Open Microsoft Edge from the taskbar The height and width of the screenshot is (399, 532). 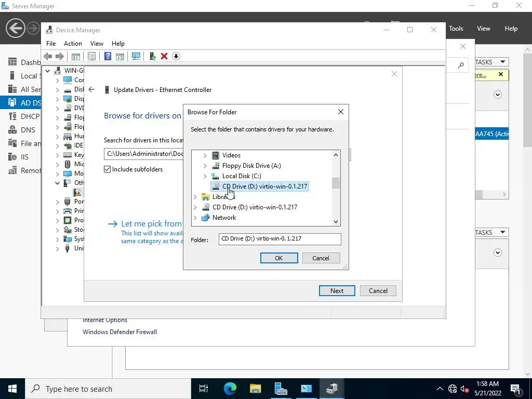pos(230,389)
